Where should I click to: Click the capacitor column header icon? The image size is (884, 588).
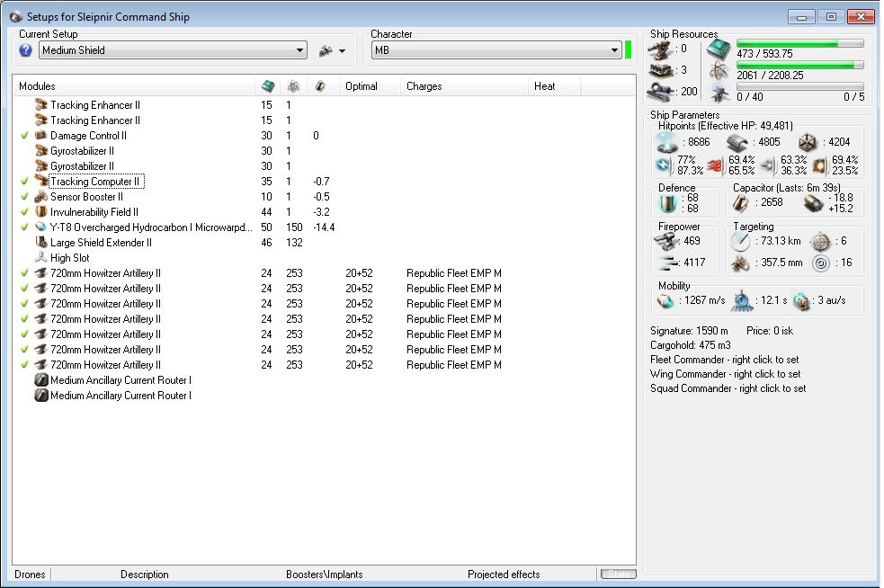point(319,86)
